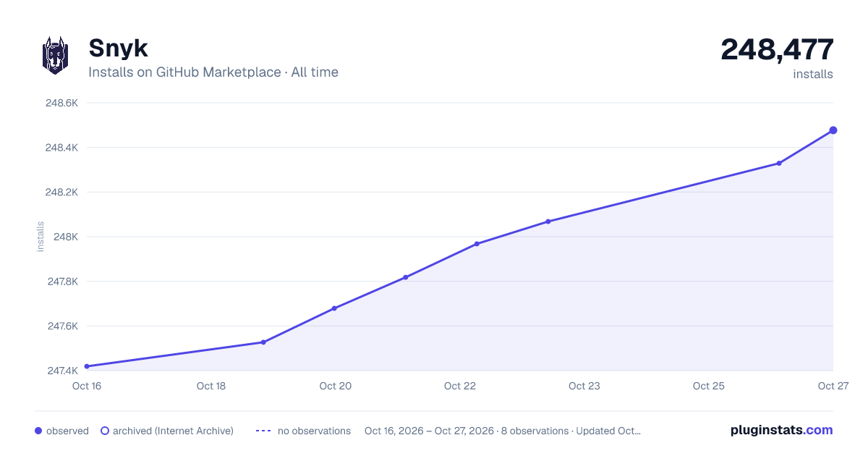Screen dimensions: 868x456
Task: Select the data point just right of Oct 22
Action: pos(477,244)
